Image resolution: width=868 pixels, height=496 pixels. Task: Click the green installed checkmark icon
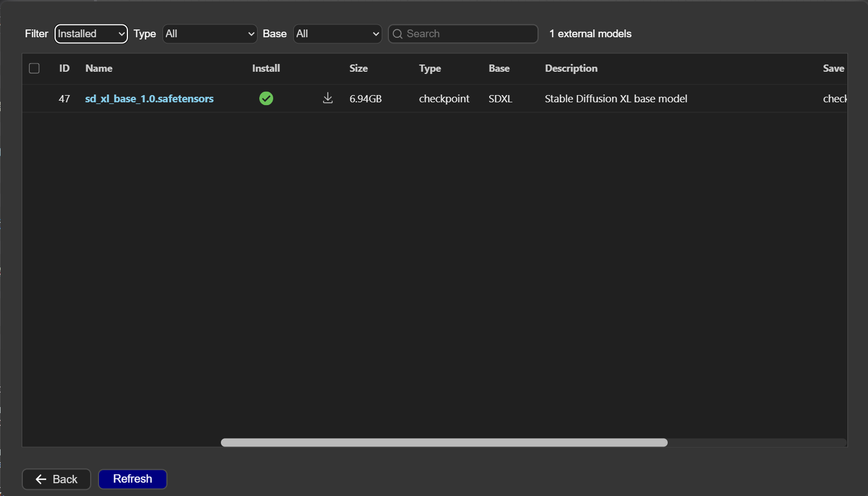pos(266,98)
